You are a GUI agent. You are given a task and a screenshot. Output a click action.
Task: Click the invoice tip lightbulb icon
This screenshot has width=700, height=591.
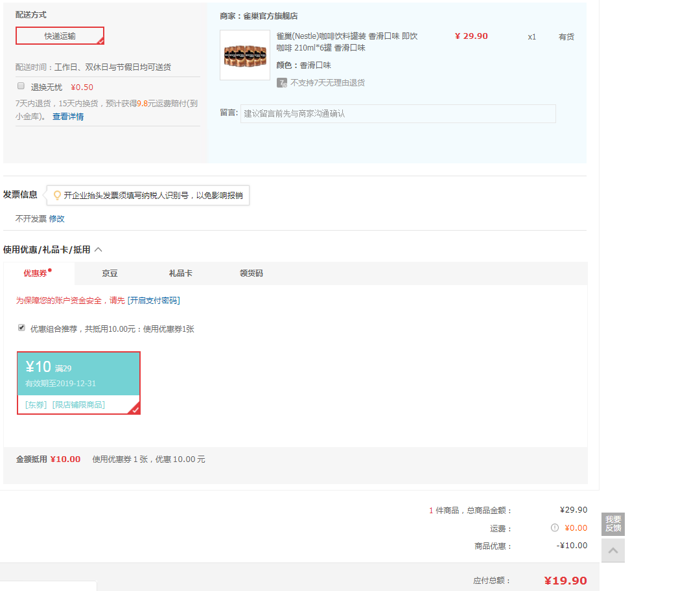57,195
